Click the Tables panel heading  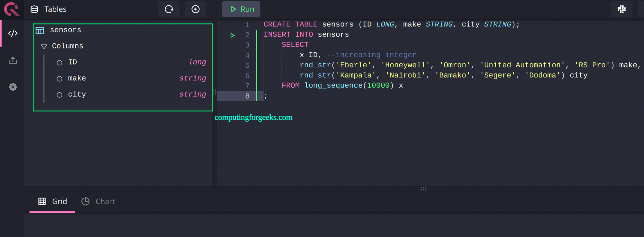tap(55, 9)
